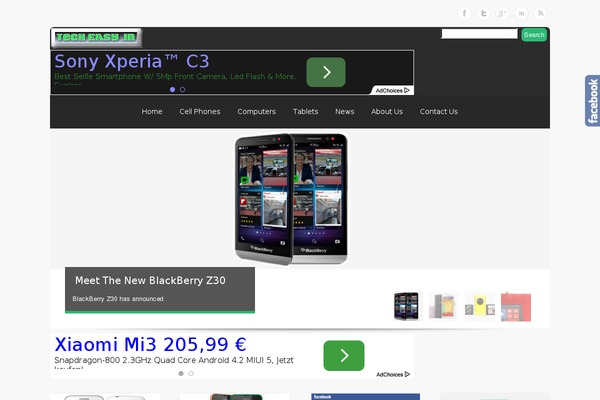The width and height of the screenshot is (600, 400).
Task: Click the arrow button in Xiaomi ad
Action: [344, 356]
